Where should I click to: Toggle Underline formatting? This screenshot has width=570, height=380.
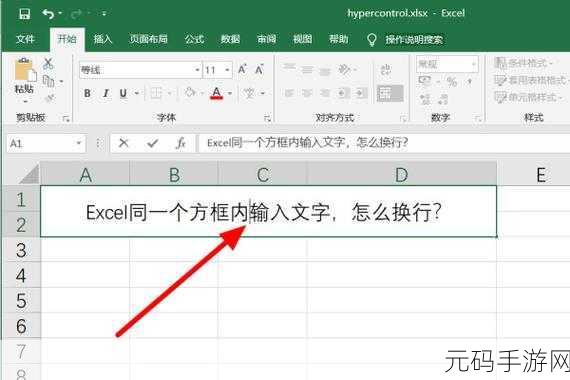tap(123, 93)
